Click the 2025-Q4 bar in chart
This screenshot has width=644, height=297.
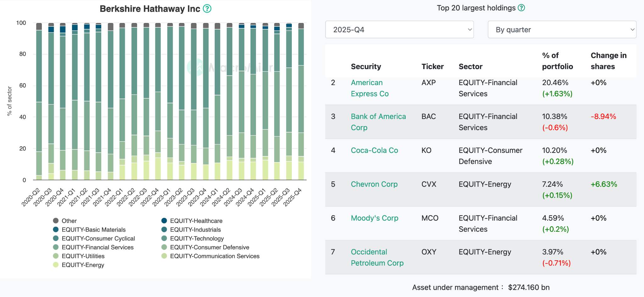click(301, 101)
